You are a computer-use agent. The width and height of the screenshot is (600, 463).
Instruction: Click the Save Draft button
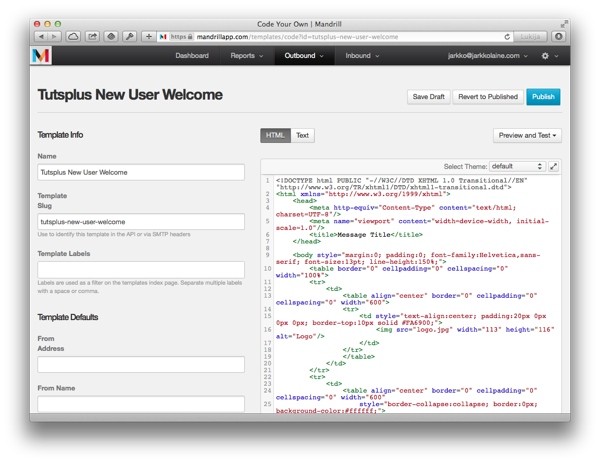click(x=429, y=97)
